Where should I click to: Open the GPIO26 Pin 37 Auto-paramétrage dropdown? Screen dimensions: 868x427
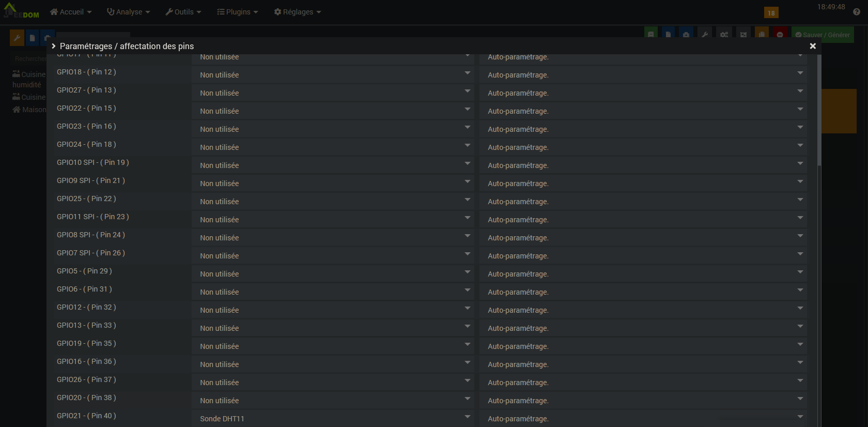click(643, 383)
